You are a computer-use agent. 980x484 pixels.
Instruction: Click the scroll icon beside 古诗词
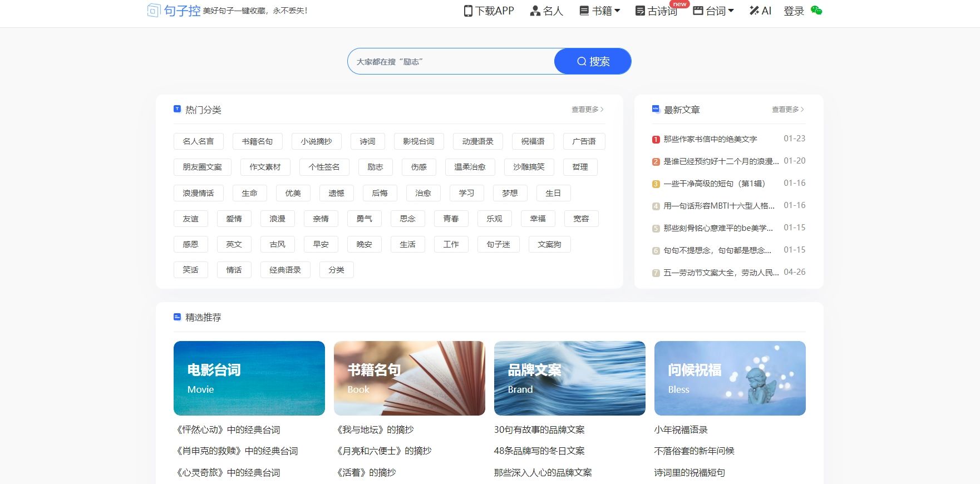click(640, 11)
